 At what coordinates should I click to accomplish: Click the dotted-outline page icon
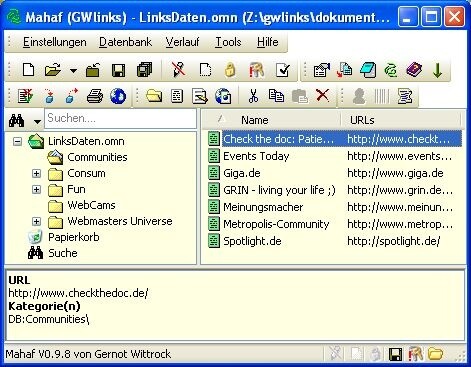coord(205,70)
